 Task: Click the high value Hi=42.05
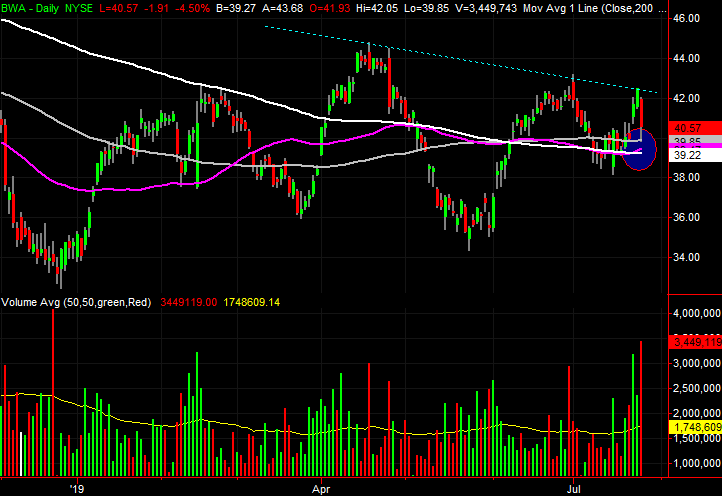click(377, 8)
